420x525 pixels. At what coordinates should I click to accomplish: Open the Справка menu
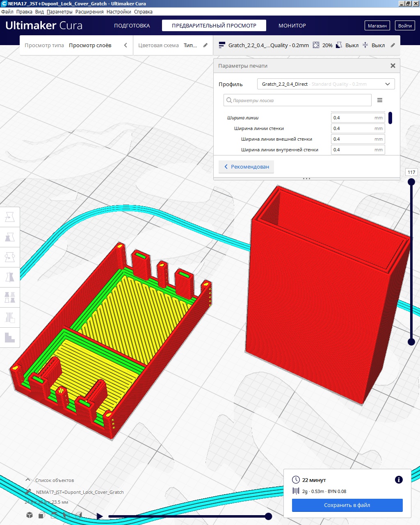(x=143, y=12)
